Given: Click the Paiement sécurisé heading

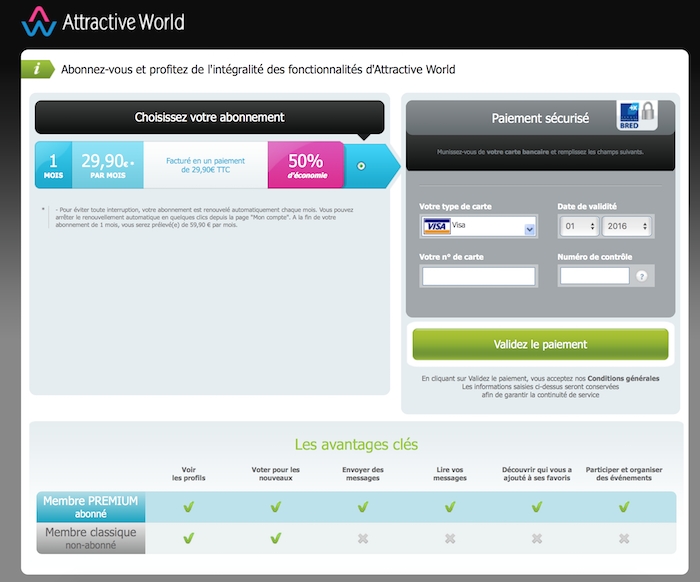Looking at the screenshot, I should coord(540,118).
